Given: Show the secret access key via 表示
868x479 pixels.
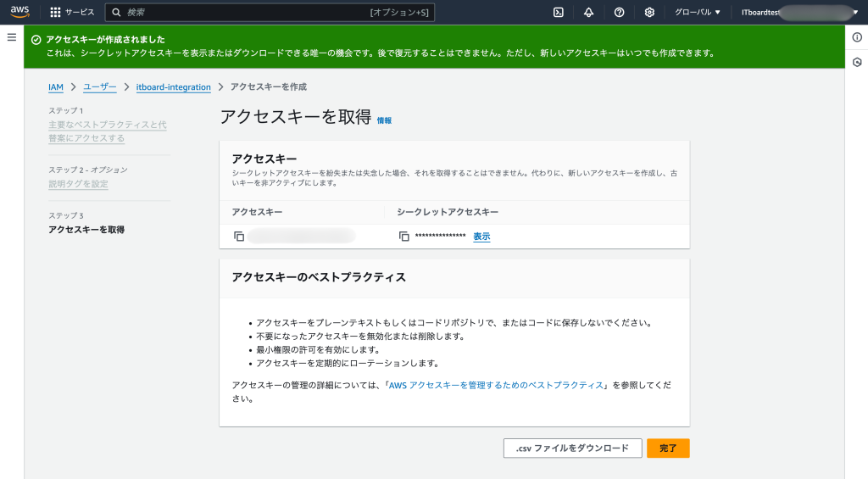Looking at the screenshot, I should [x=481, y=237].
